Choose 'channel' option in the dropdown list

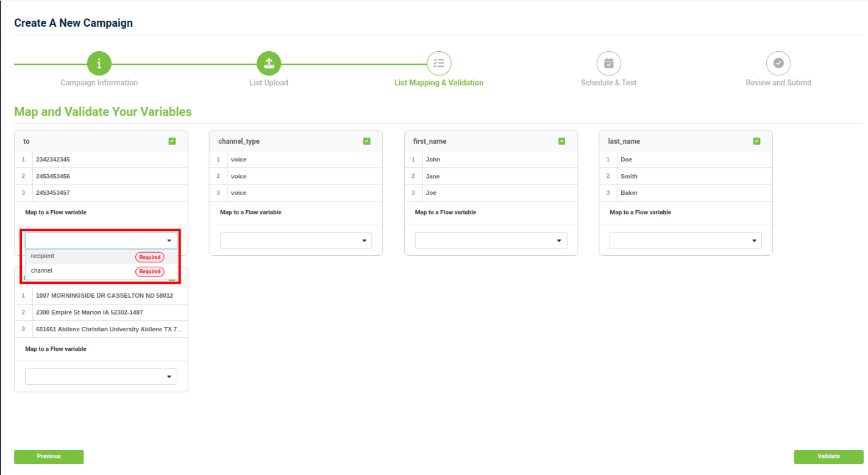pos(41,271)
